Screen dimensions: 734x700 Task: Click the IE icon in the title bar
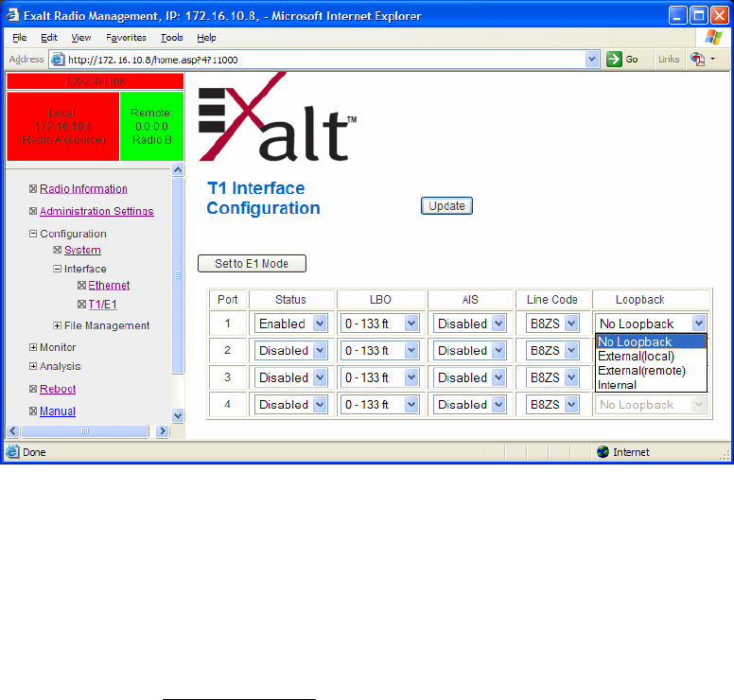click(x=12, y=15)
